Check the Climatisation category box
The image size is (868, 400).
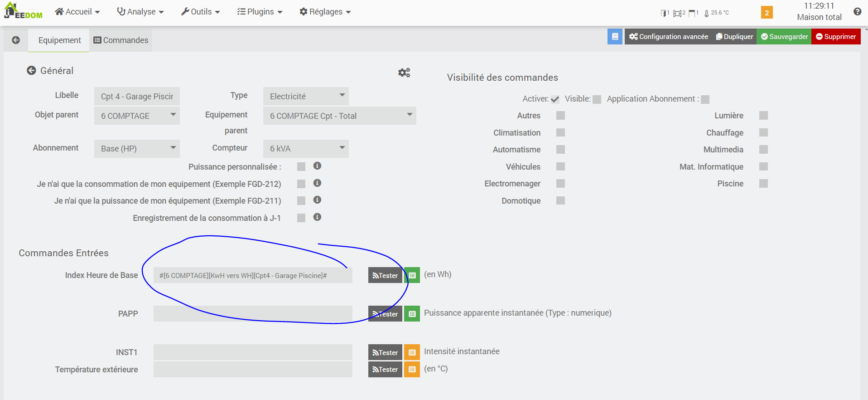click(x=560, y=132)
